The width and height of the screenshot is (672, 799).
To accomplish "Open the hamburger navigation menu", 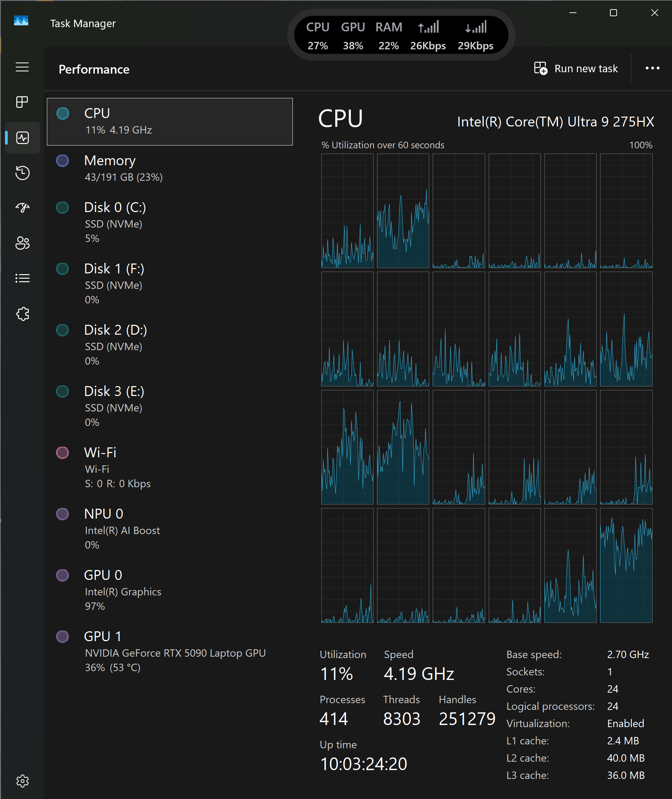I will 22,67.
